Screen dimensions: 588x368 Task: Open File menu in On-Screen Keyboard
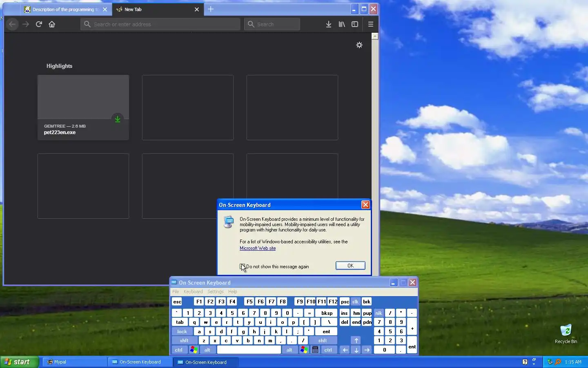(176, 292)
